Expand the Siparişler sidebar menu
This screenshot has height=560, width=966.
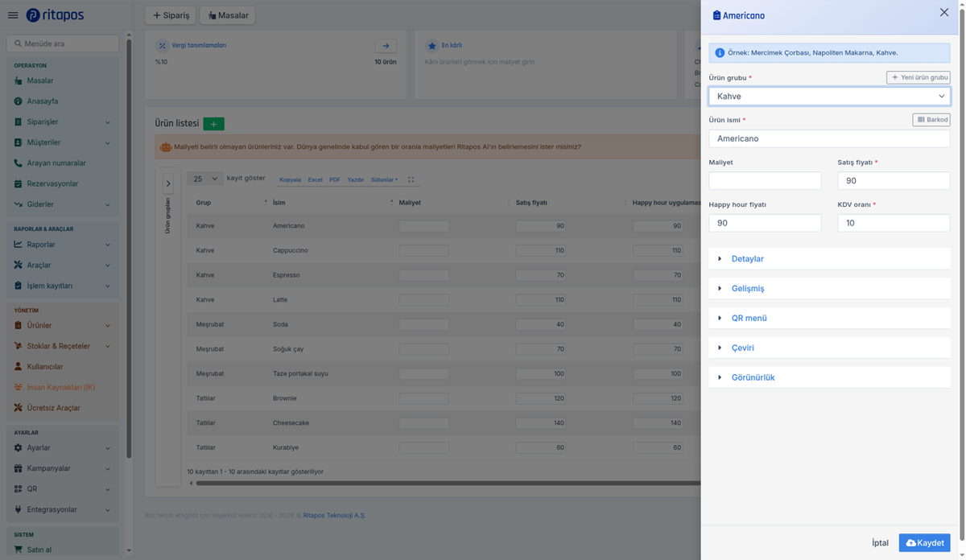(x=63, y=122)
